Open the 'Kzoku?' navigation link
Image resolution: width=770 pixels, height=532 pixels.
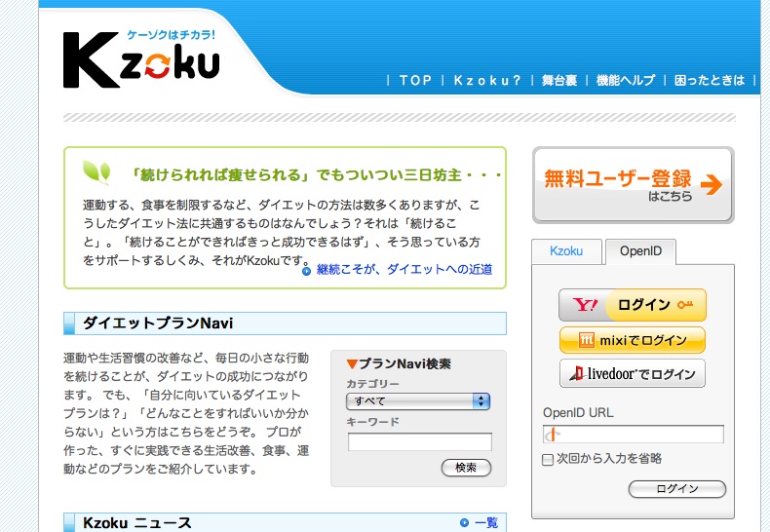[x=486, y=80]
